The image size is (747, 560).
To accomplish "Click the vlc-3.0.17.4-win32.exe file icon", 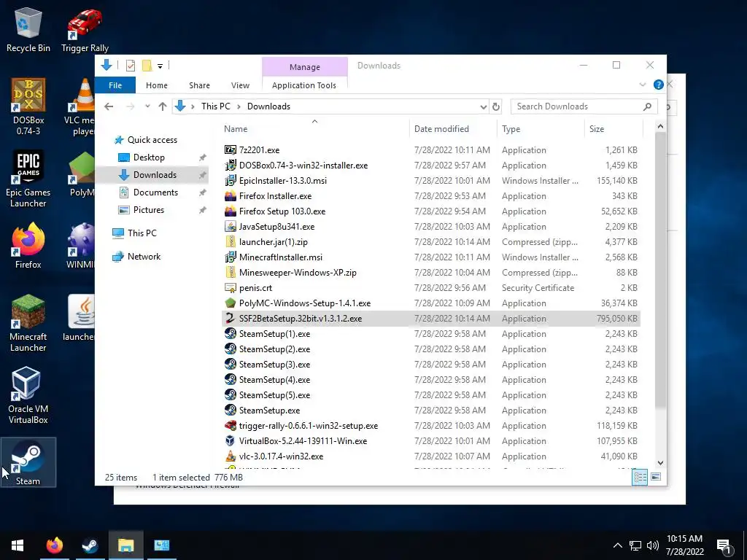I will point(230,456).
